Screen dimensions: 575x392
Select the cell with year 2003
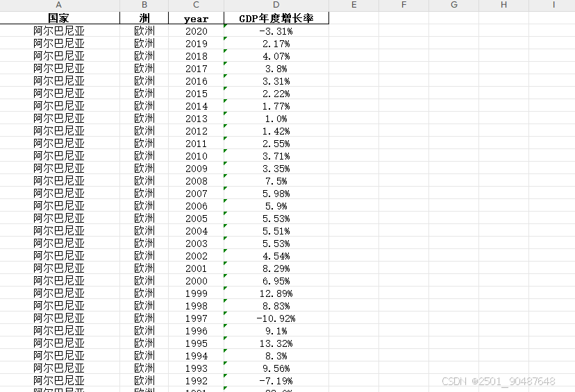[197, 244]
